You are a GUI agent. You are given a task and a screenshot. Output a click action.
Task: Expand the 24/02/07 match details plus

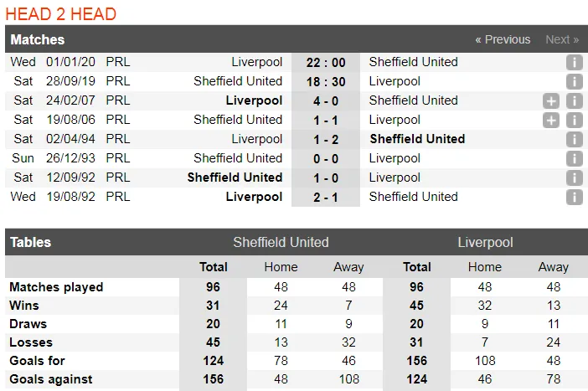(550, 101)
